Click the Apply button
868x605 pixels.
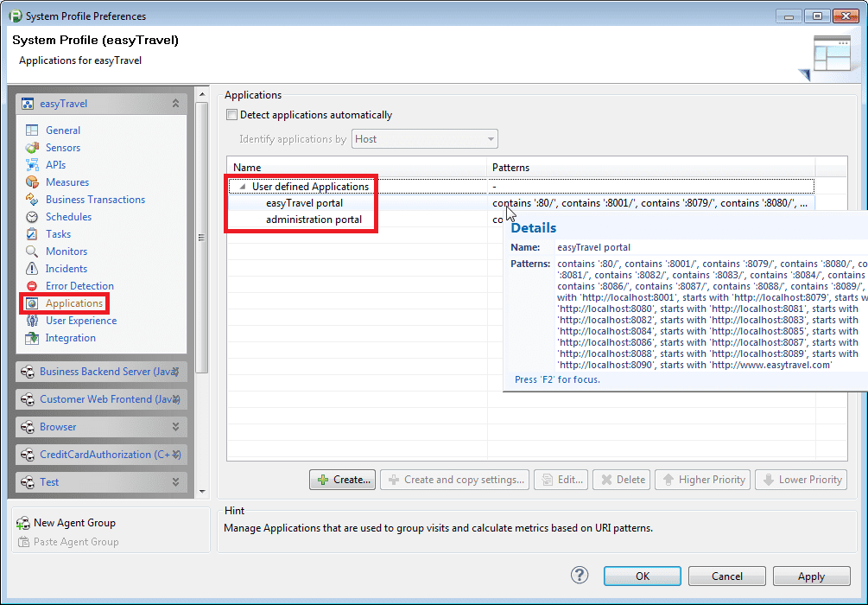pyautogui.click(x=812, y=576)
